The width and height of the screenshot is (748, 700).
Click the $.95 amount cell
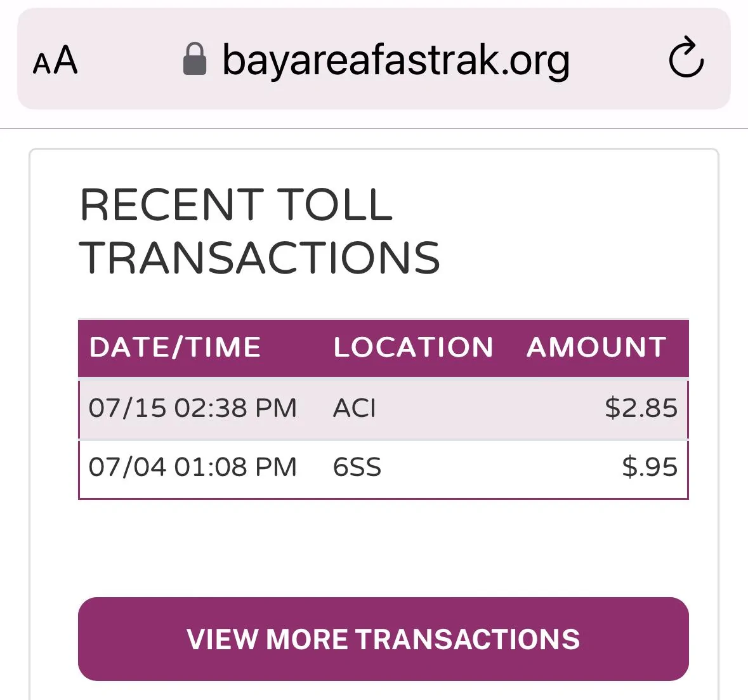pos(650,467)
